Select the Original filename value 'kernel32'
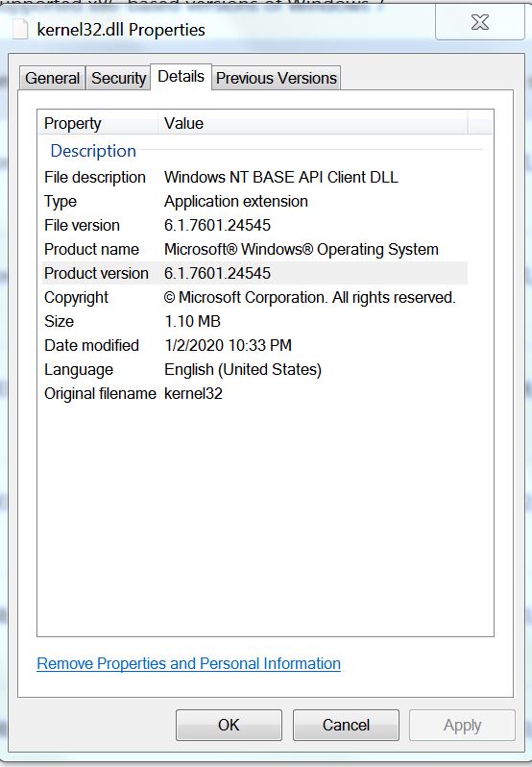 [193, 394]
